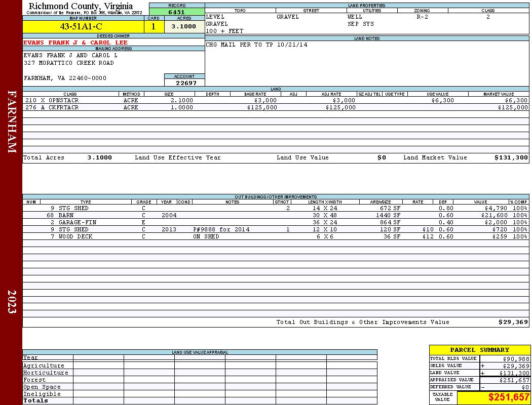Click the PARCEL SUMMARY header
Image resolution: width=532 pixels, height=405 pixels.
click(x=479, y=350)
